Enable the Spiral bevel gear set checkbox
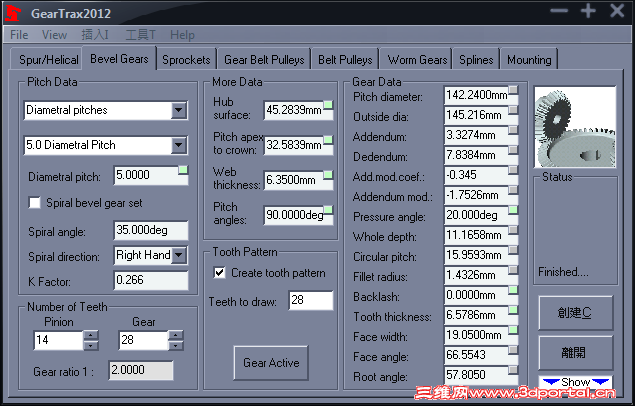The height and width of the screenshot is (406, 635). point(35,202)
